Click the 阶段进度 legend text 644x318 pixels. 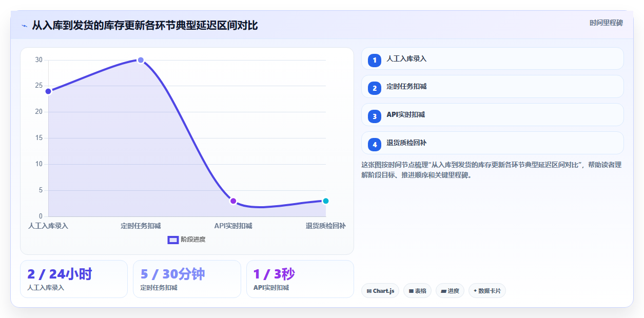(x=193, y=240)
